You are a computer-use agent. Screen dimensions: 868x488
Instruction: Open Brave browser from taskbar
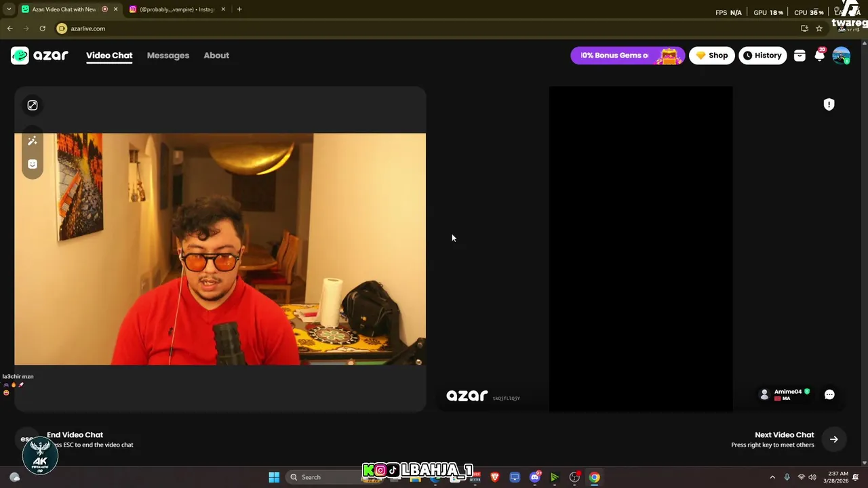(494, 477)
